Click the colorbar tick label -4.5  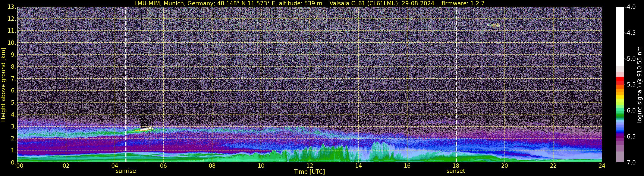630,33
